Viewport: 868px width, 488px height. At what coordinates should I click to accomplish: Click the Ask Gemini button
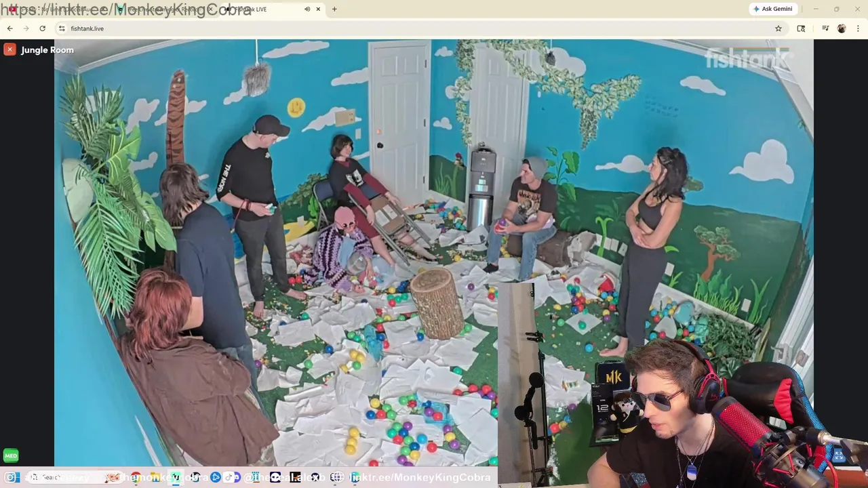click(x=772, y=9)
